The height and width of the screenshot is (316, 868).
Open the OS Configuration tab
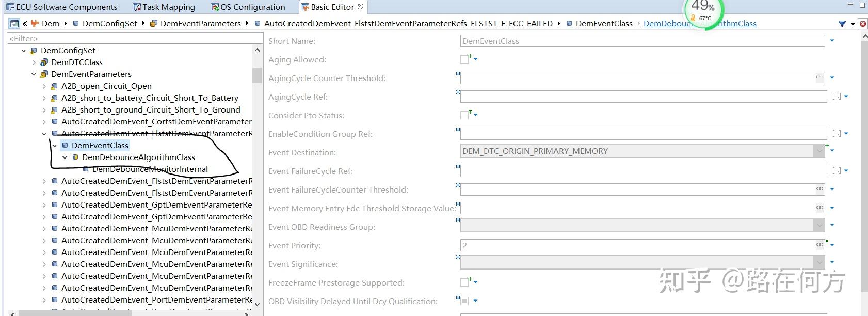[x=248, y=7]
